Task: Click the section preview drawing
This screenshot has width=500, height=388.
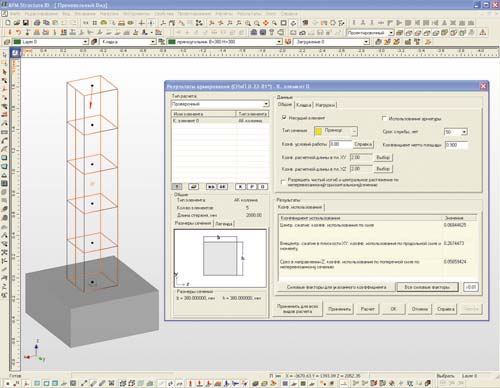Action: [220, 258]
